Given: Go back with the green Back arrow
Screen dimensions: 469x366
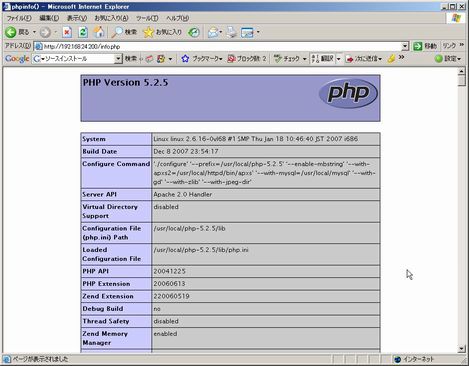Looking at the screenshot, I should [11, 32].
